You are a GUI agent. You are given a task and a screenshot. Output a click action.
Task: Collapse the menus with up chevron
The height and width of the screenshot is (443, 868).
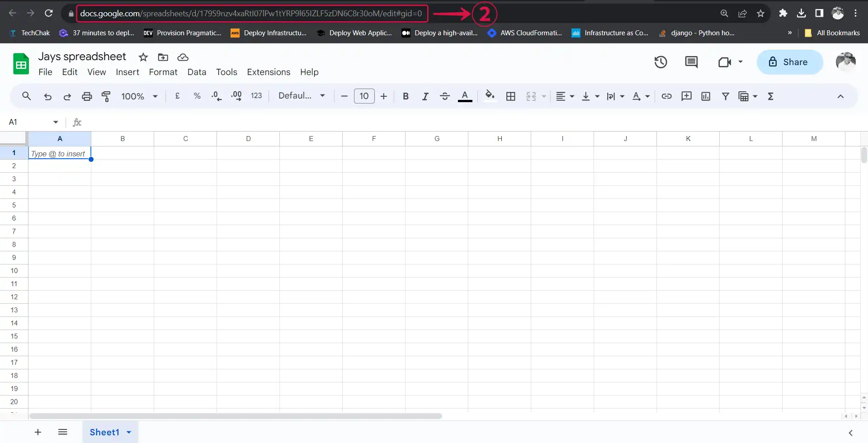[840, 96]
